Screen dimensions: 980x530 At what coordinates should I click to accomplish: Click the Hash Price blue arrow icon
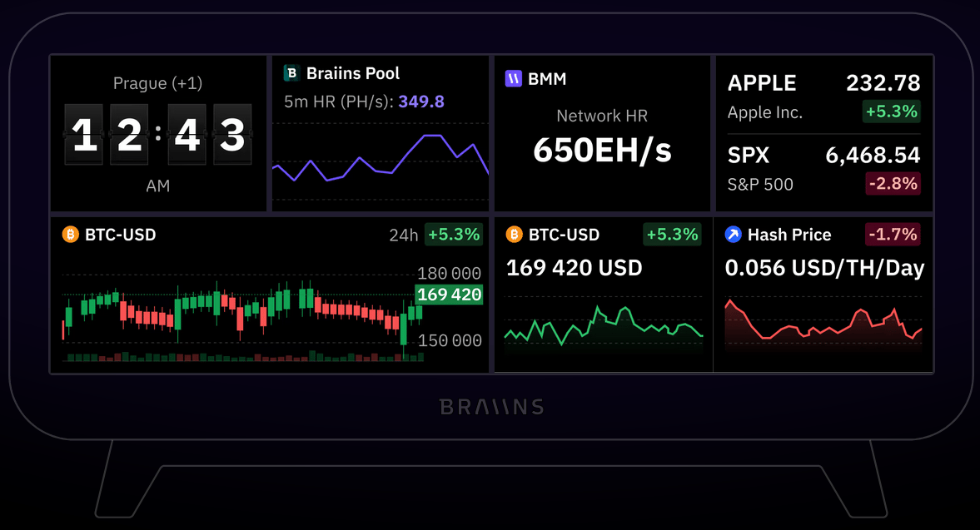click(x=733, y=235)
